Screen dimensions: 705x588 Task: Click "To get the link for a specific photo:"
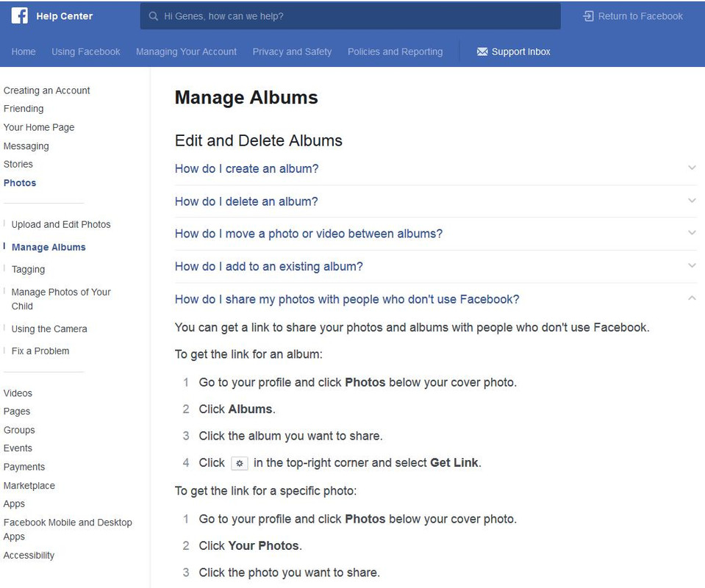point(265,491)
